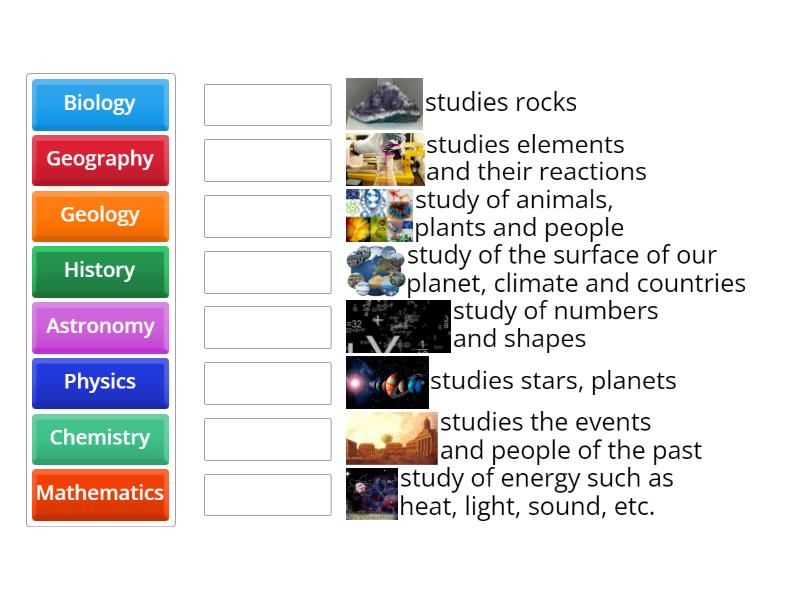Image resolution: width=800 pixels, height=600 pixels.
Task: Click the text 'studies elements and their reactions'
Action: tap(530, 158)
